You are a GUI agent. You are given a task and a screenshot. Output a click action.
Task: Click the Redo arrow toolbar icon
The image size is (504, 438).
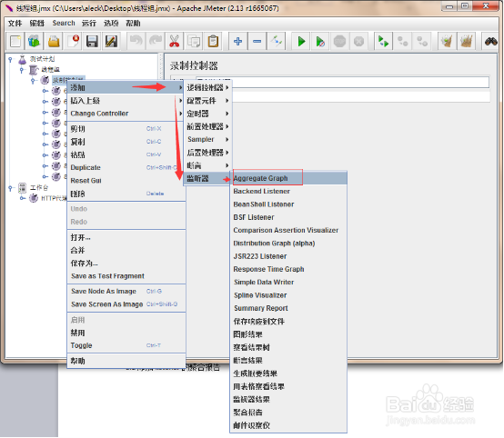click(x=156, y=41)
